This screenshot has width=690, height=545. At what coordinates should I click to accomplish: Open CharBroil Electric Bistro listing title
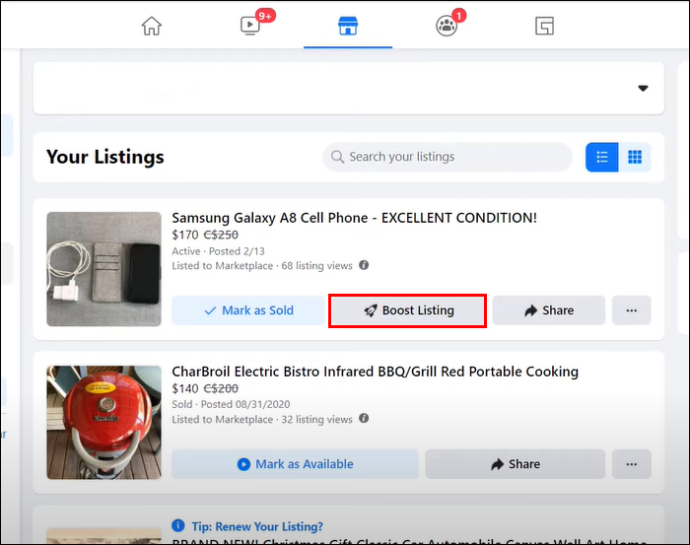375,371
